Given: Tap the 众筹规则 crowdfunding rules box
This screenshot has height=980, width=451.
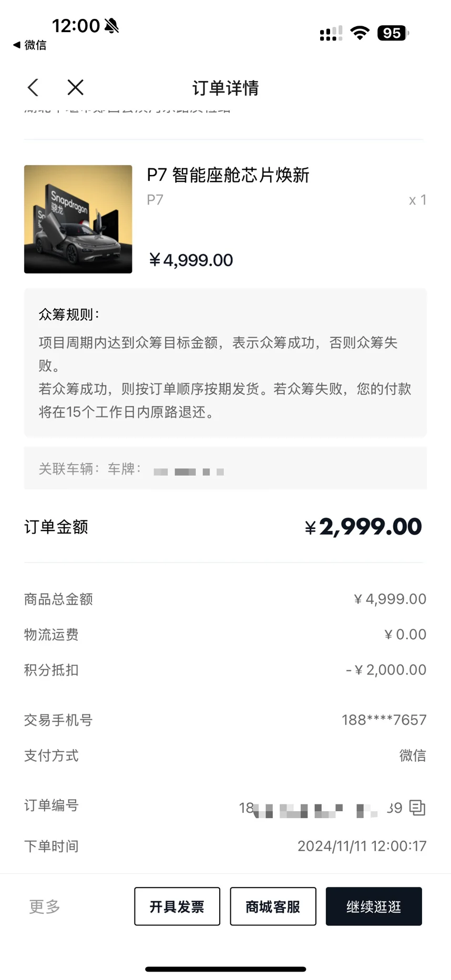Looking at the screenshot, I should click(x=225, y=363).
